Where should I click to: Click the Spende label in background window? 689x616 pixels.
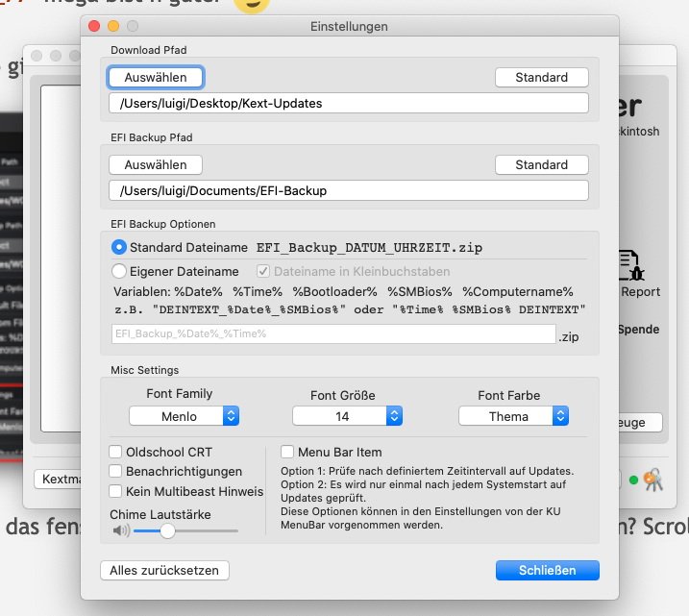638,330
